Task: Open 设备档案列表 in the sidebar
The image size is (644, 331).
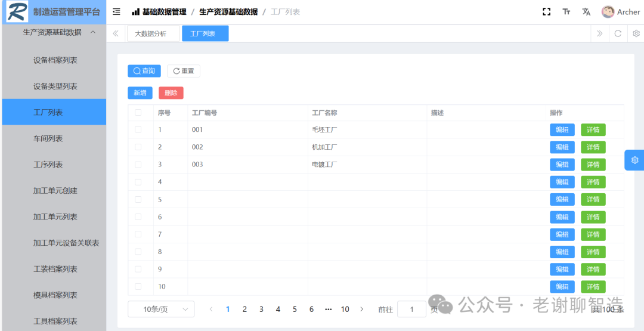Action: (x=54, y=60)
